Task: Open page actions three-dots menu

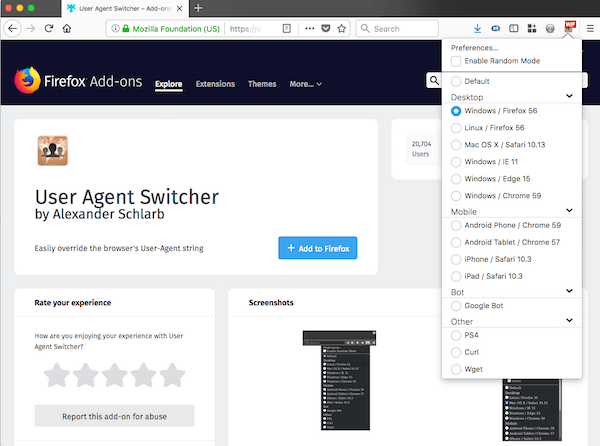Action: click(x=310, y=28)
